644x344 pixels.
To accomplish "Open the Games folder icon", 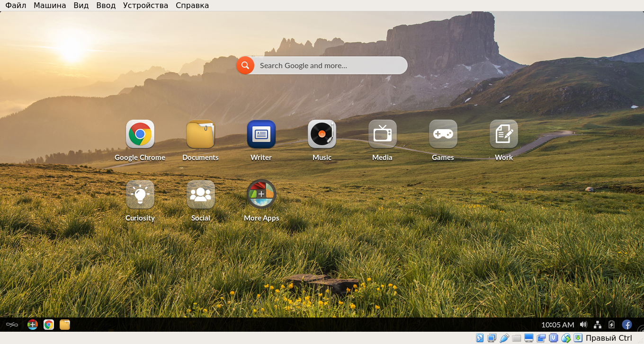I will (x=443, y=134).
